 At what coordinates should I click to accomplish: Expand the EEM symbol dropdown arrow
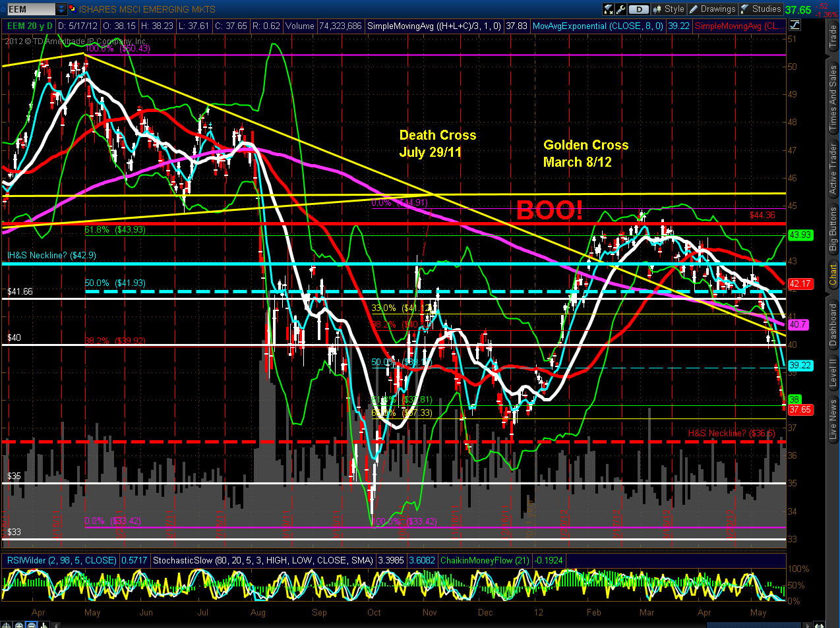61,9
